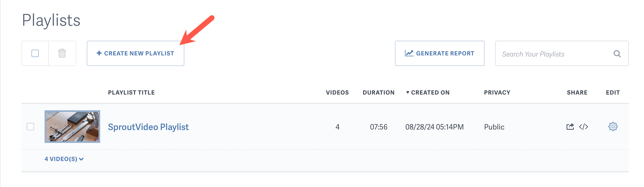
Task: Click the chart icon inside Generate Report
Action: (409, 53)
